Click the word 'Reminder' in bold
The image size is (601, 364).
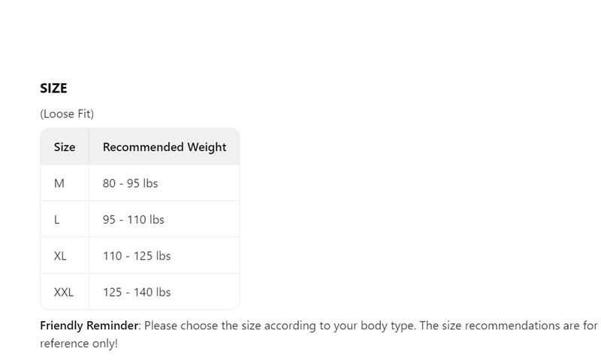point(112,326)
